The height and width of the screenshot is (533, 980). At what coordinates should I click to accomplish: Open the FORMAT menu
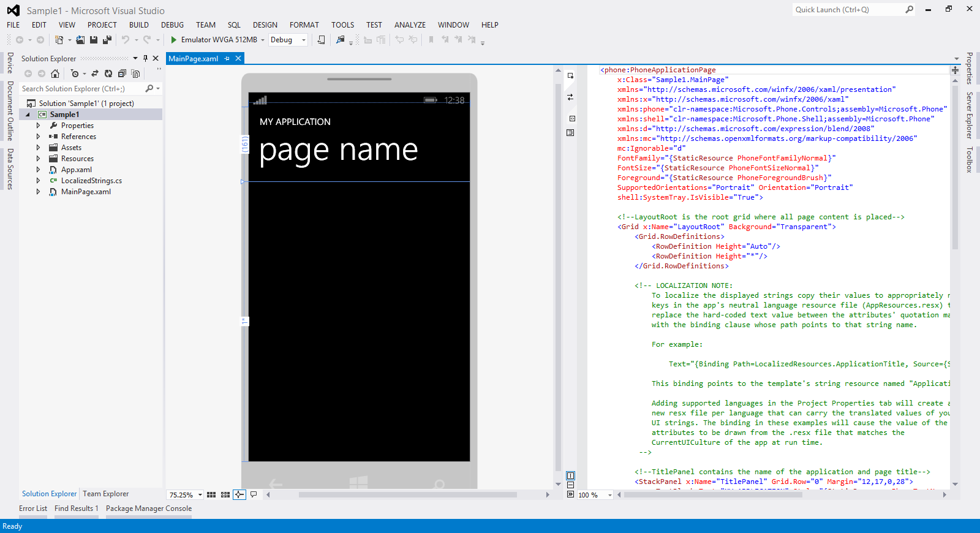pyautogui.click(x=304, y=25)
